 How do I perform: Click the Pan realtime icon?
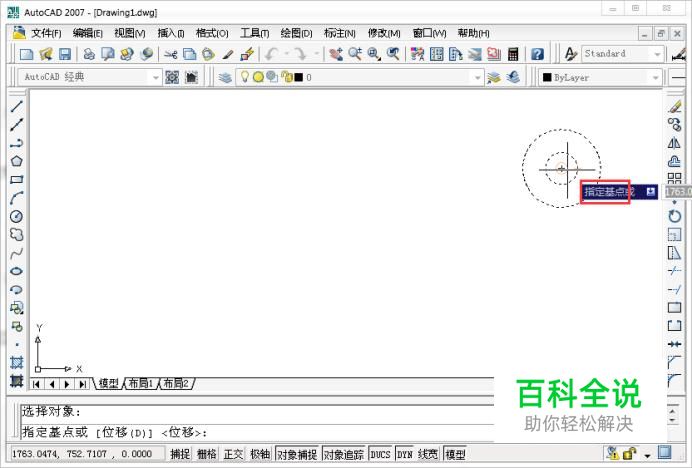[336, 54]
